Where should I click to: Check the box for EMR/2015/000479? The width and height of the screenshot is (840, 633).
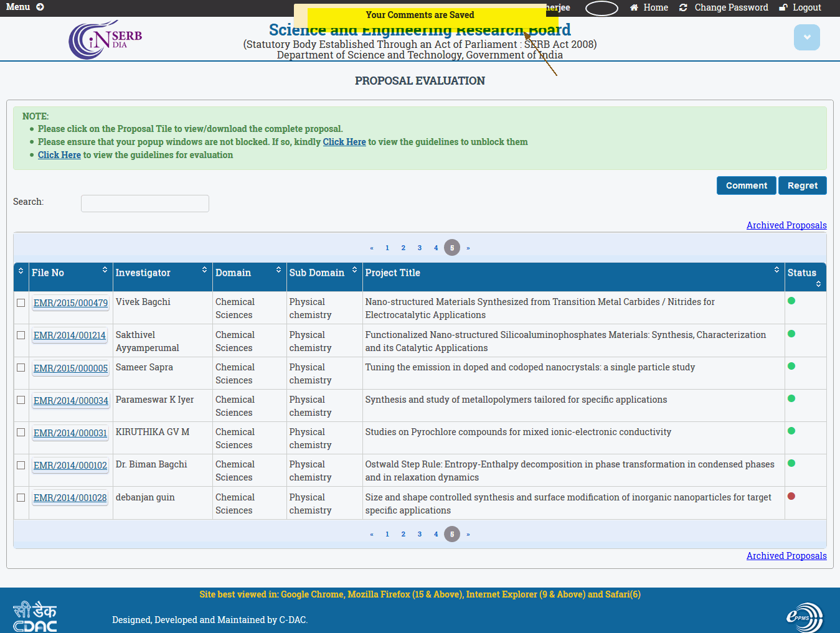[x=21, y=302]
